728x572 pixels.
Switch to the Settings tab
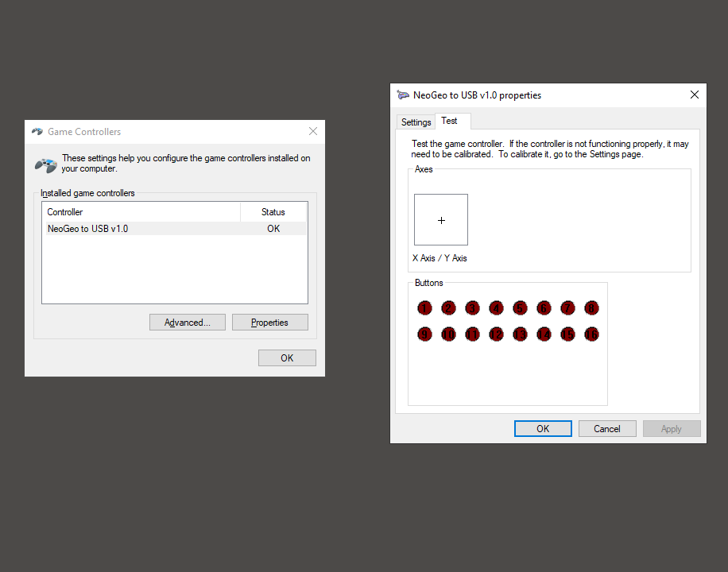point(416,122)
